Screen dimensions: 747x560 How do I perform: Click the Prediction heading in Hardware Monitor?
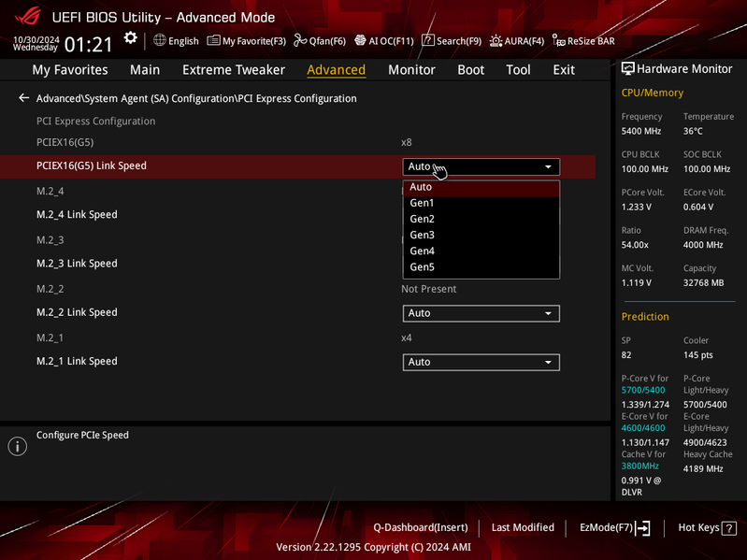tap(645, 317)
